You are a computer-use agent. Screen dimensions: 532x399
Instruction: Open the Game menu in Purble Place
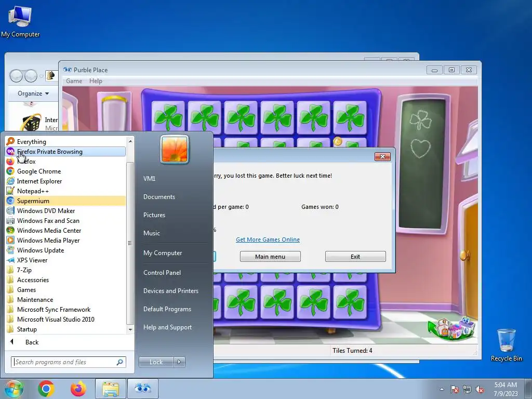[74, 81]
